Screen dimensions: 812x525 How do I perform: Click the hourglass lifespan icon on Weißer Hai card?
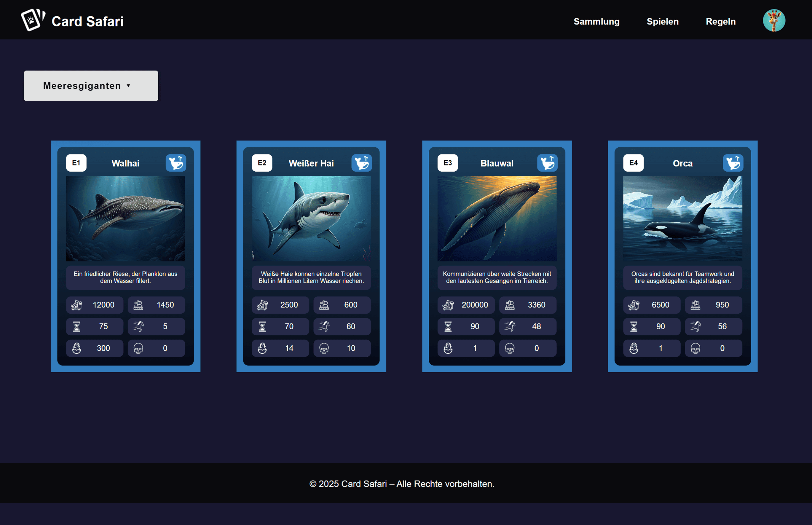[262, 327]
